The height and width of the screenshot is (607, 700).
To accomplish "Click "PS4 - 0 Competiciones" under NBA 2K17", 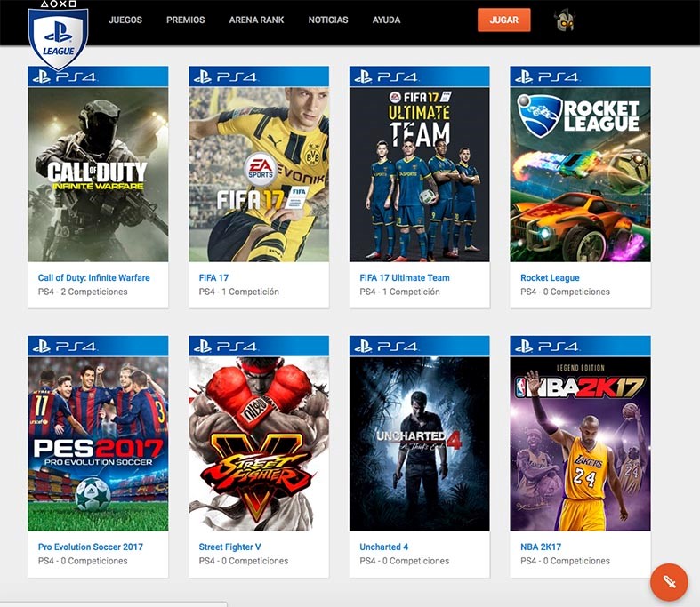I will tap(565, 561).
